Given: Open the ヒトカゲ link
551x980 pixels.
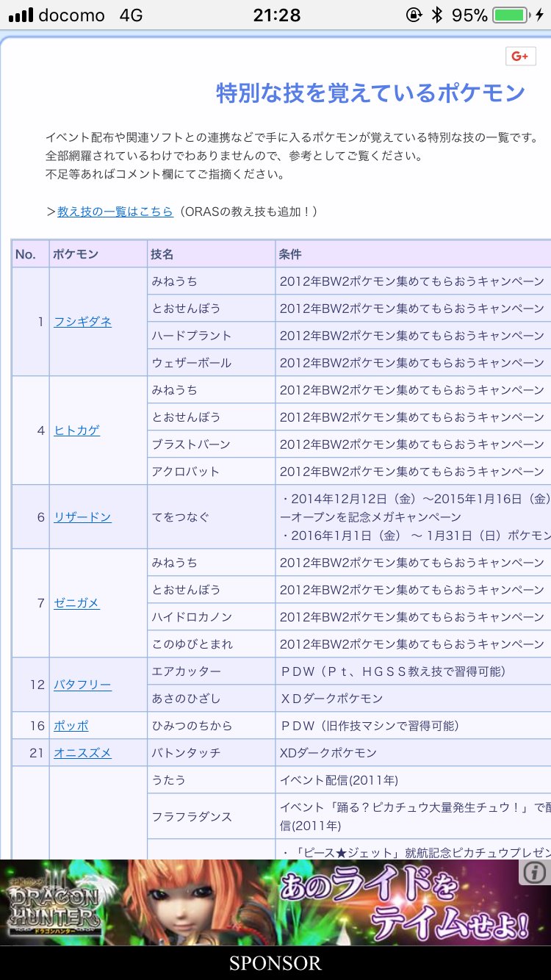Looking at the screenshot, I should (77, 430).
